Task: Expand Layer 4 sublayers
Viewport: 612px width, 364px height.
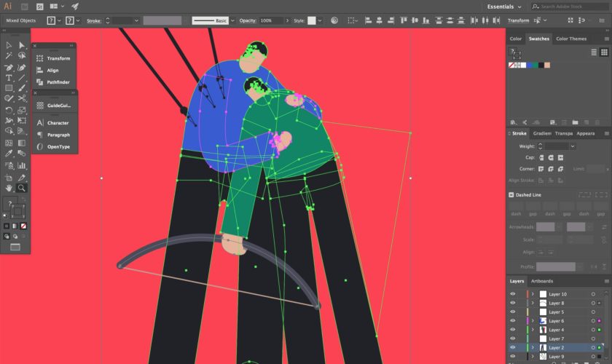Action: click(x=533, y=330)
